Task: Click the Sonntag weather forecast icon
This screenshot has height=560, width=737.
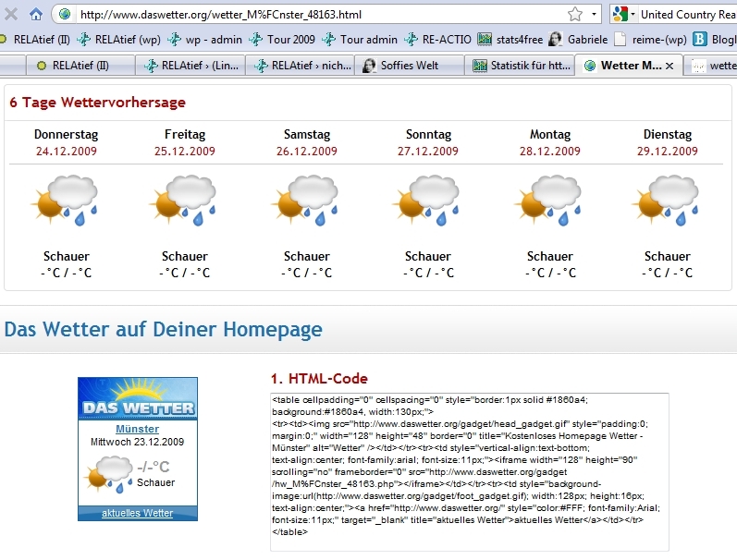Action: (429, 202)
